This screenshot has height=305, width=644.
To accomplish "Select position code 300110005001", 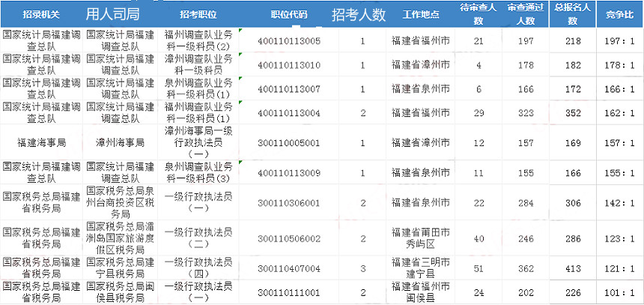I will (x=289, y=143).
